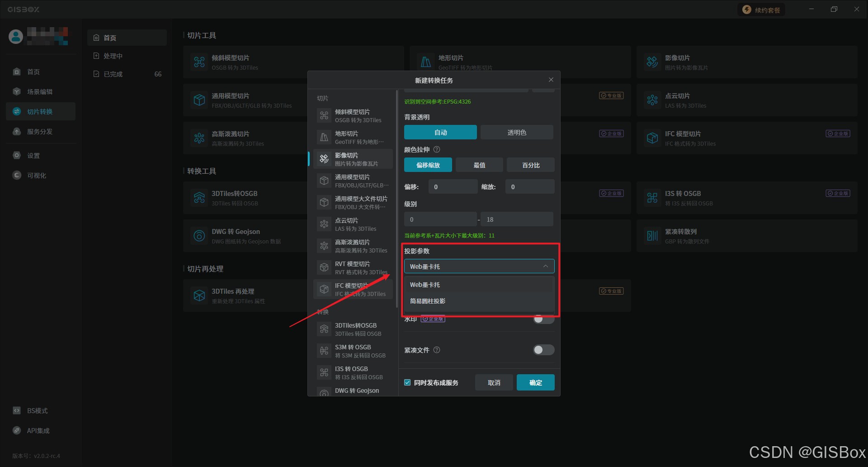Open 通用模型切片 card on main page
The width and height of the screenshot is (868, 467).
[x=245, y=100]
